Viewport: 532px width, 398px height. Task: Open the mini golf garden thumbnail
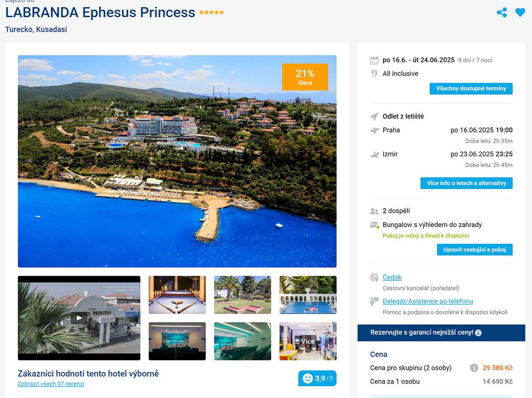pyautogui.click(x=242, y=295)
